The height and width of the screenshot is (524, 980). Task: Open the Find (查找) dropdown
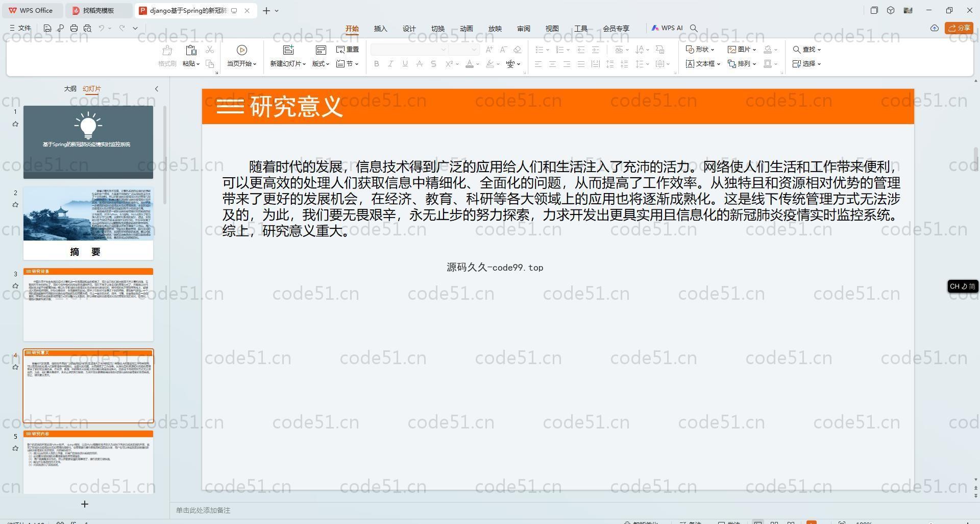pos(806,50)
